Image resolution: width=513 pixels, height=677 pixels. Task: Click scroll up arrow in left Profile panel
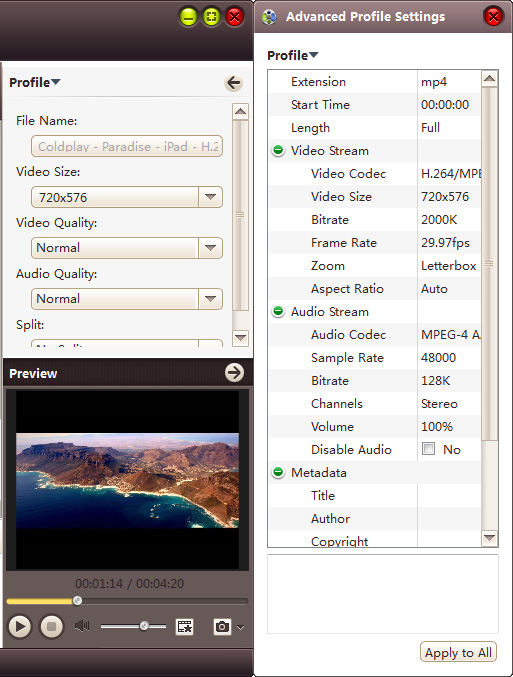click(241, 112)
